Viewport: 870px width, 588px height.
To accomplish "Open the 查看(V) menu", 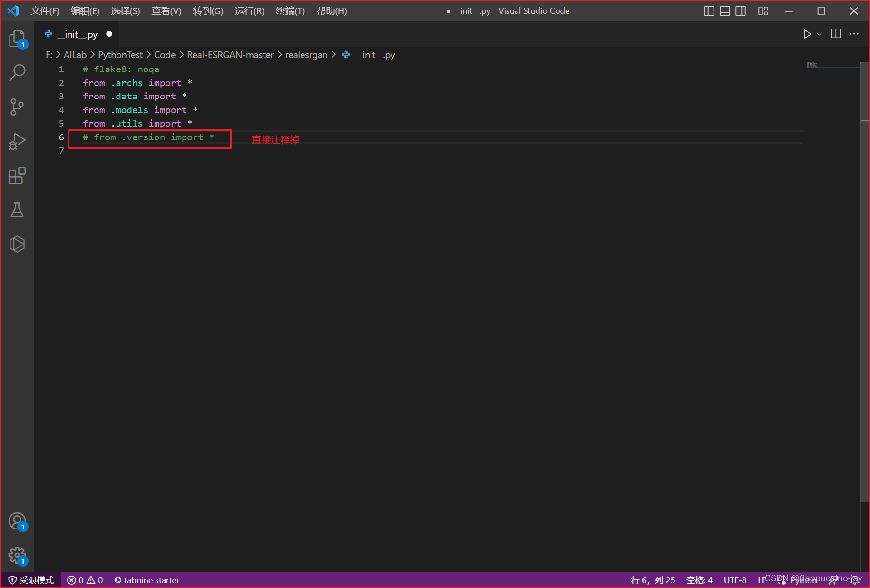I will click(x=166, y=11).
